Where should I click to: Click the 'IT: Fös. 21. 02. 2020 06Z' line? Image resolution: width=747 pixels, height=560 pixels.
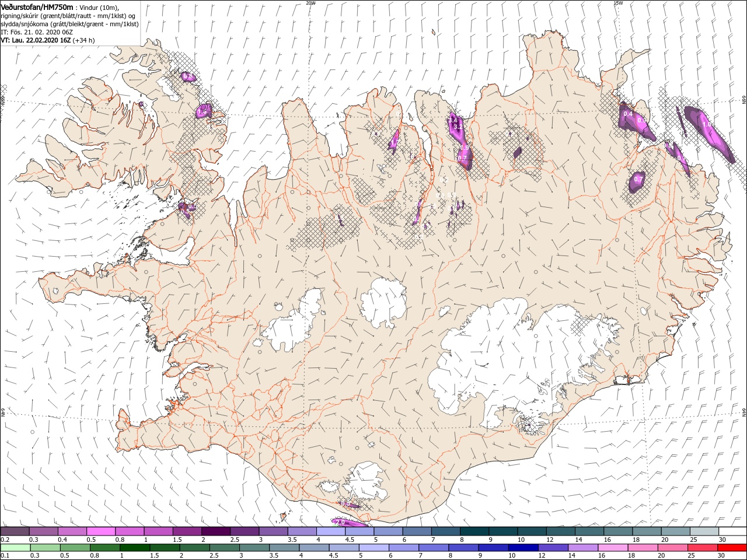pyautogui.click(x=36, y=32)
